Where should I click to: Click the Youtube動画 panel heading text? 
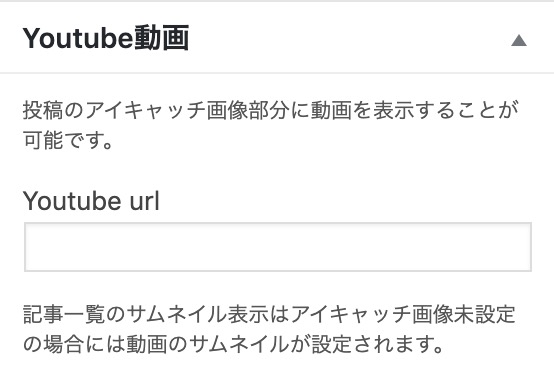[106, 38]
